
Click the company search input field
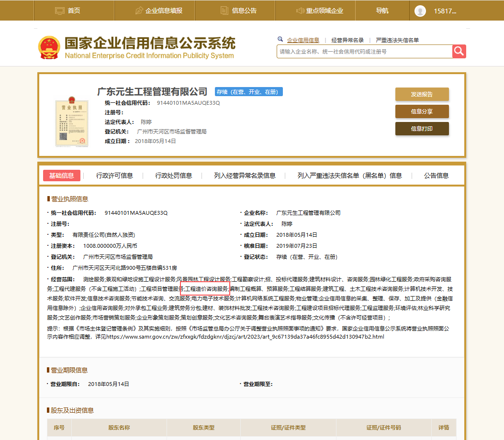point(361,51)
